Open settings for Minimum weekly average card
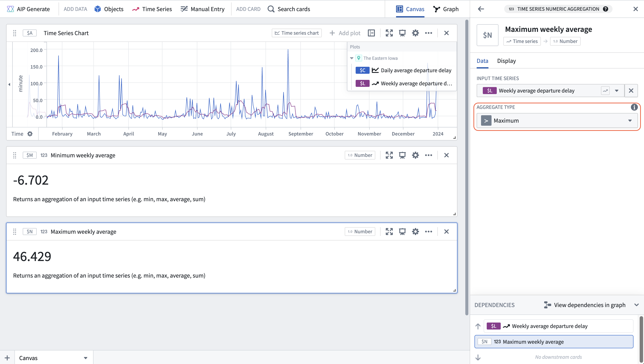The height and width of the screenshot is (364, 644). pyautogui.click(x=415, y=155)
